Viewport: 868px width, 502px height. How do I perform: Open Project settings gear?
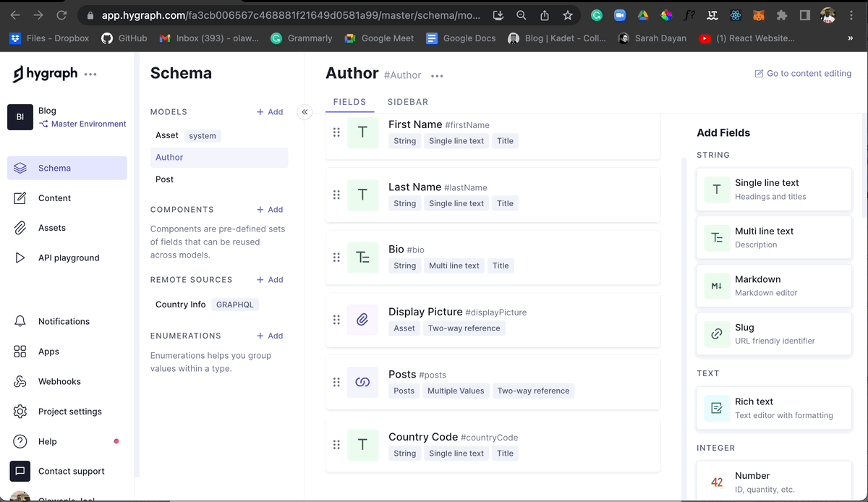coord(20,412)
